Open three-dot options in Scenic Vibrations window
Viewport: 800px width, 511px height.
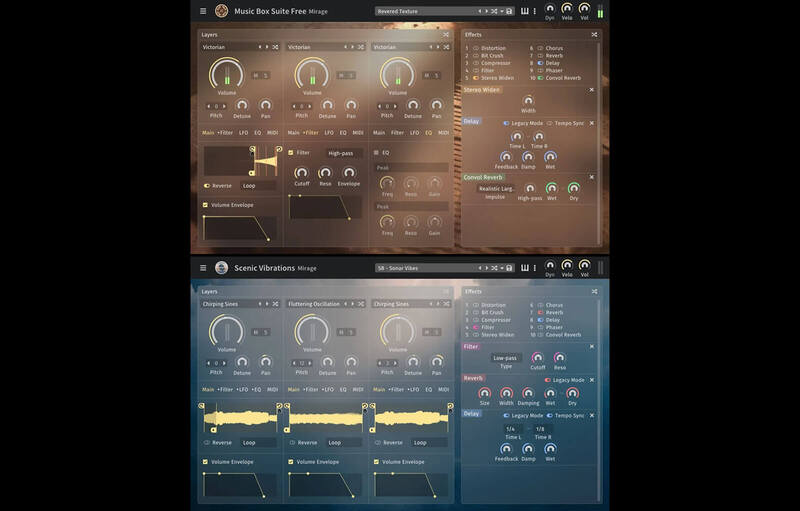tap(535, 268)
